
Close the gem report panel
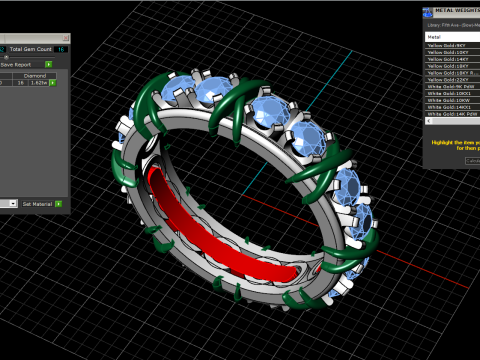coord(66,38)
